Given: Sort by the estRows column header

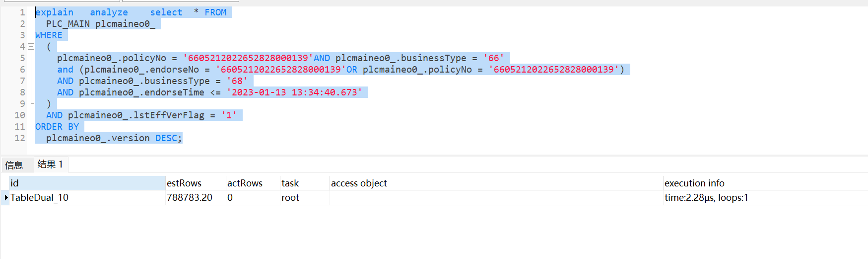Looking at the screenshot, I should pos(195,183).
